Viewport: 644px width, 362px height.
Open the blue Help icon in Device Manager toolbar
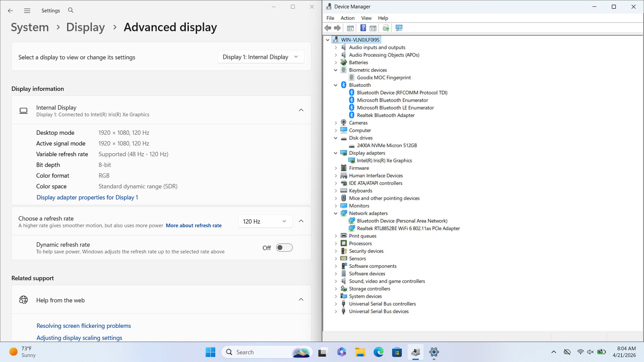coord(363,28)
